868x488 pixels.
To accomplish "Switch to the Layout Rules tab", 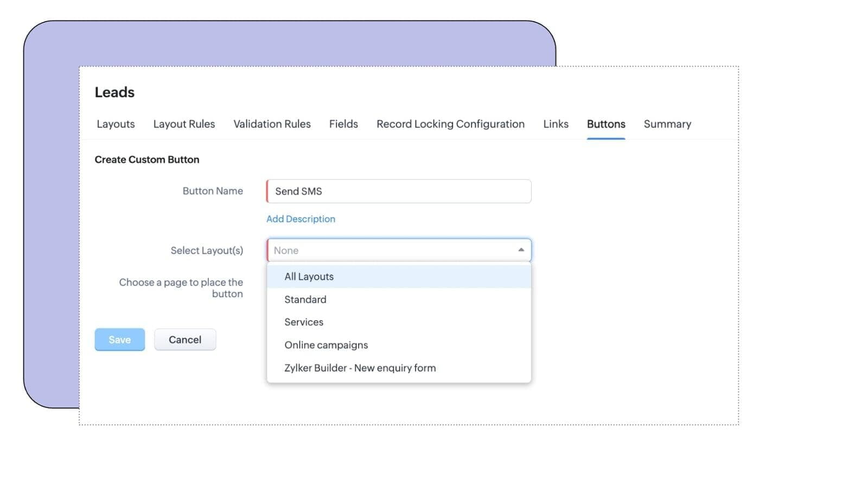I will pos(184,124).
